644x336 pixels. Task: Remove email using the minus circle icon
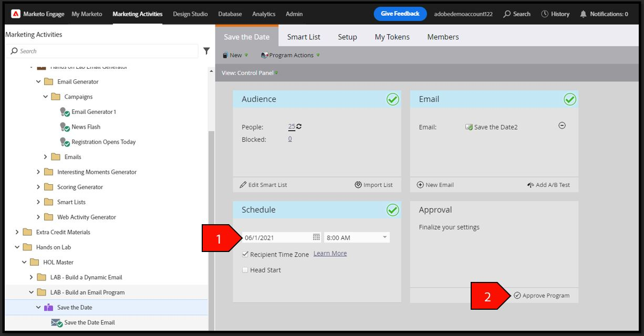[x=562, y=125]
